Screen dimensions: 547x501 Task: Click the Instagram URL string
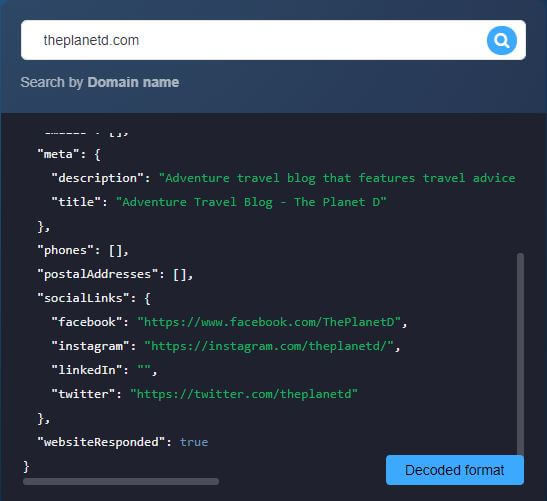(x=269, y=346)
